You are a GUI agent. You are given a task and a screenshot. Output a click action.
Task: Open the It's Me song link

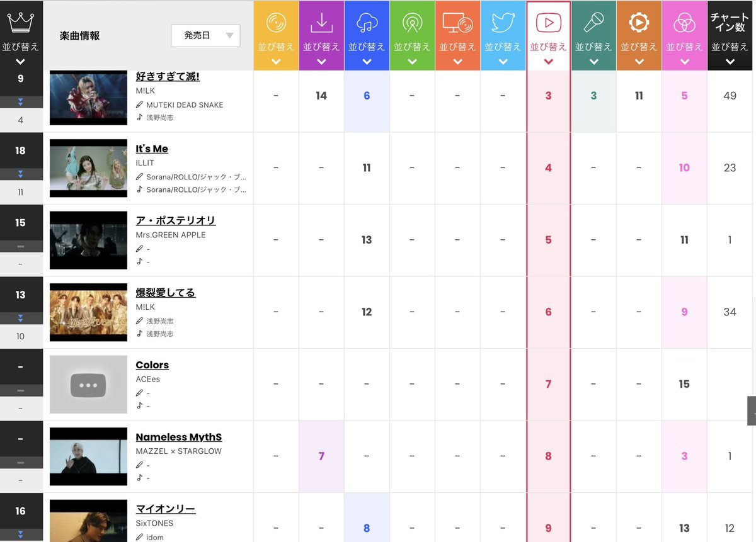coord(152,149)
